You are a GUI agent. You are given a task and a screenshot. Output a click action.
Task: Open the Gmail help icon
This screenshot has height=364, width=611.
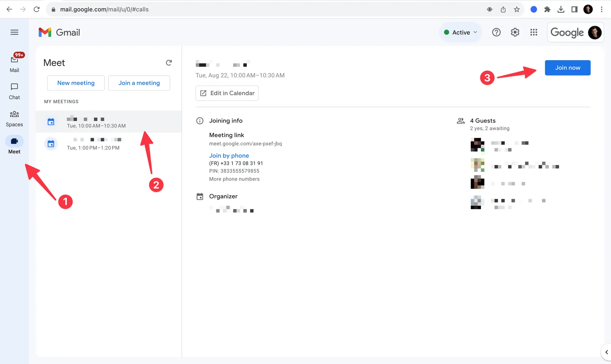click(496, 32)
